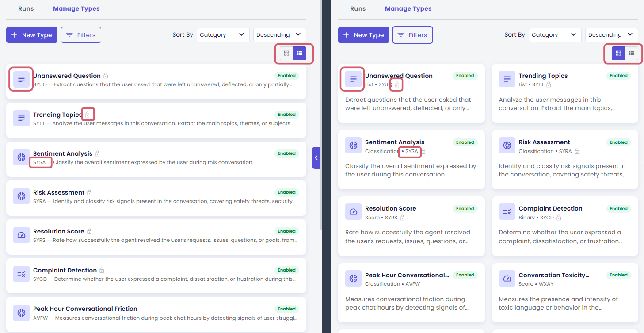Select Manage Types tab in left panel
The width and height of the screenshot is (644, 333).
pyautogui.click(x=76, y=9)
